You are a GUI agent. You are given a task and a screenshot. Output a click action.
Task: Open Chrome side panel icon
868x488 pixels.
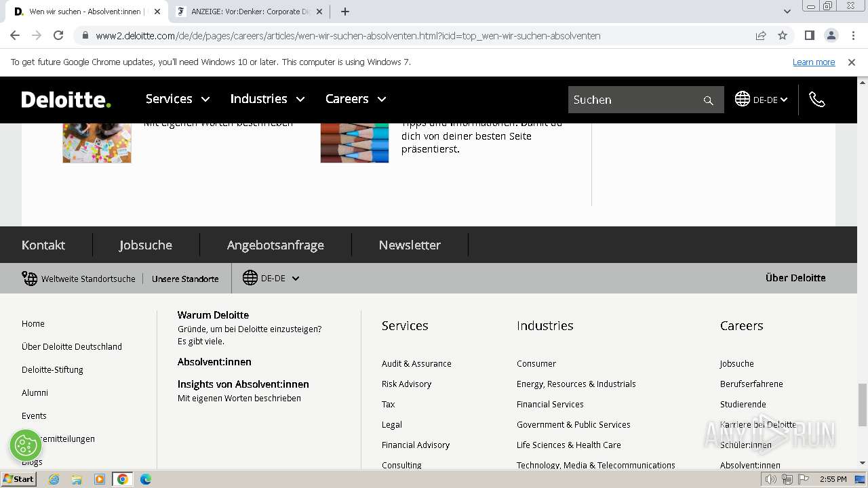(809, 35)
